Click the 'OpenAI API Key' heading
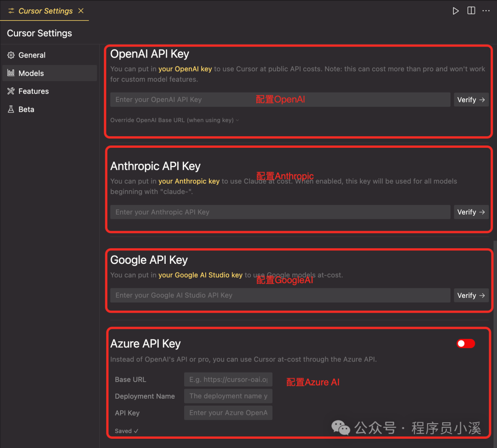 pos(150,54)
